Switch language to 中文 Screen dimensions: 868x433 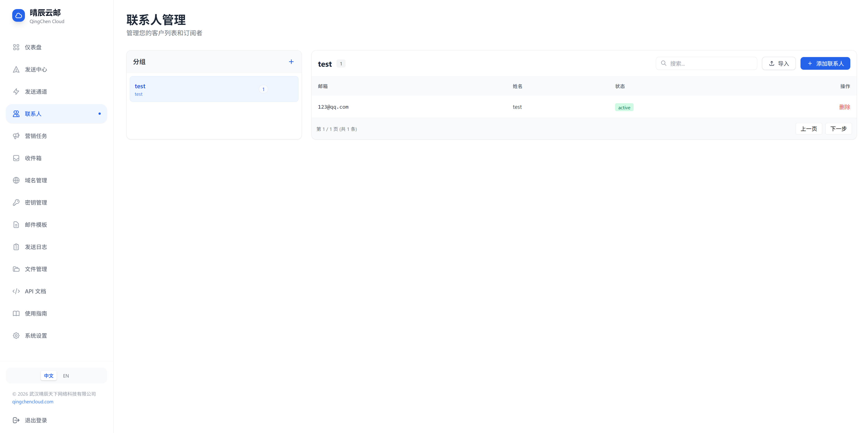(48, 376)
